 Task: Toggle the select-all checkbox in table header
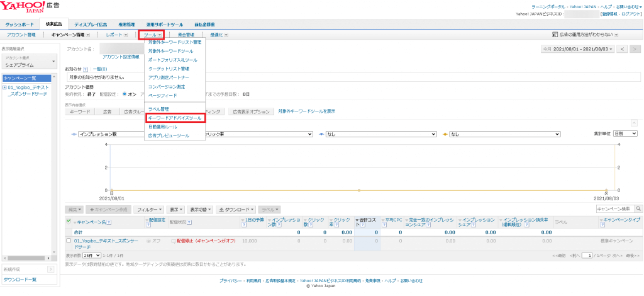click(x=69, y=221)
